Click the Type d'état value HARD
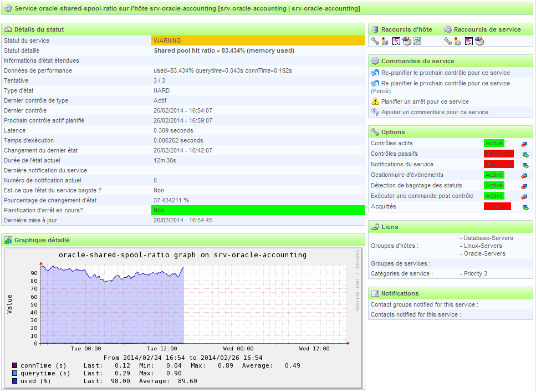The height and width of the screenshot is (392, 536). pos(161,90)
